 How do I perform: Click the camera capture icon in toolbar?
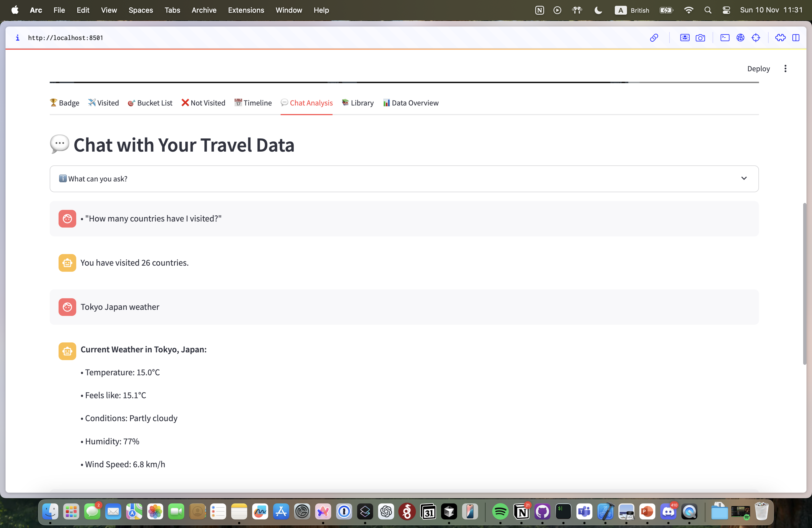tap(700, 38)
